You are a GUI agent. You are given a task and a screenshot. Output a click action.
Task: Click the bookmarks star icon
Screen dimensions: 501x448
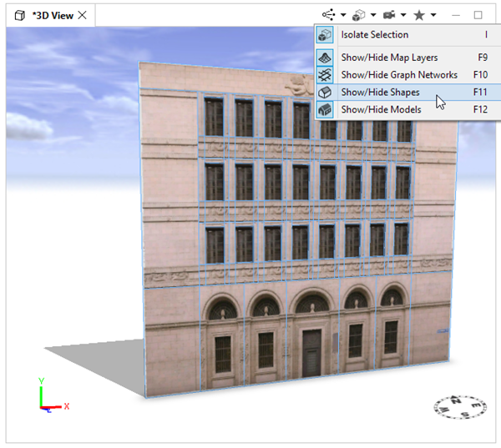point(419,15)
